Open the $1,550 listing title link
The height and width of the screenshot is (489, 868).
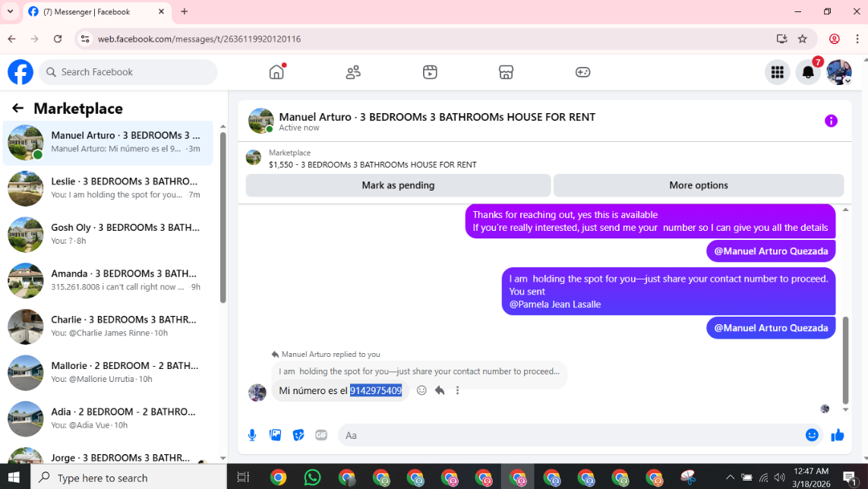[373, 165]
